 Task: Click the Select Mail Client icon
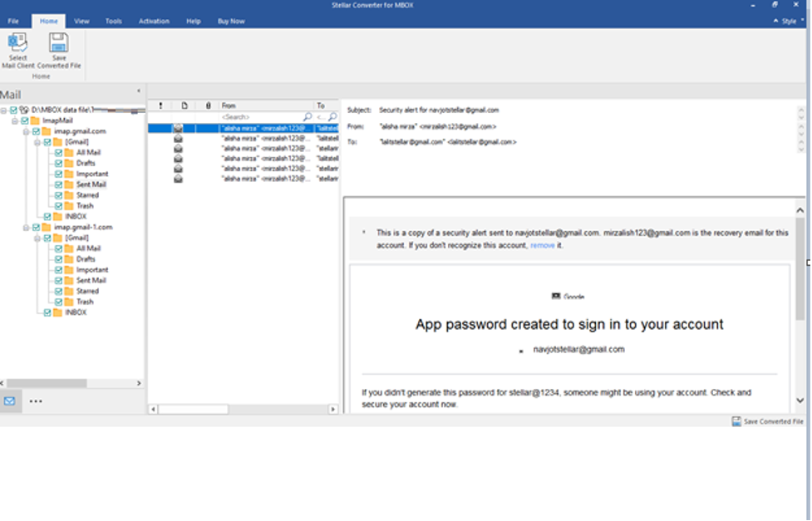click(x=17, y=43)
